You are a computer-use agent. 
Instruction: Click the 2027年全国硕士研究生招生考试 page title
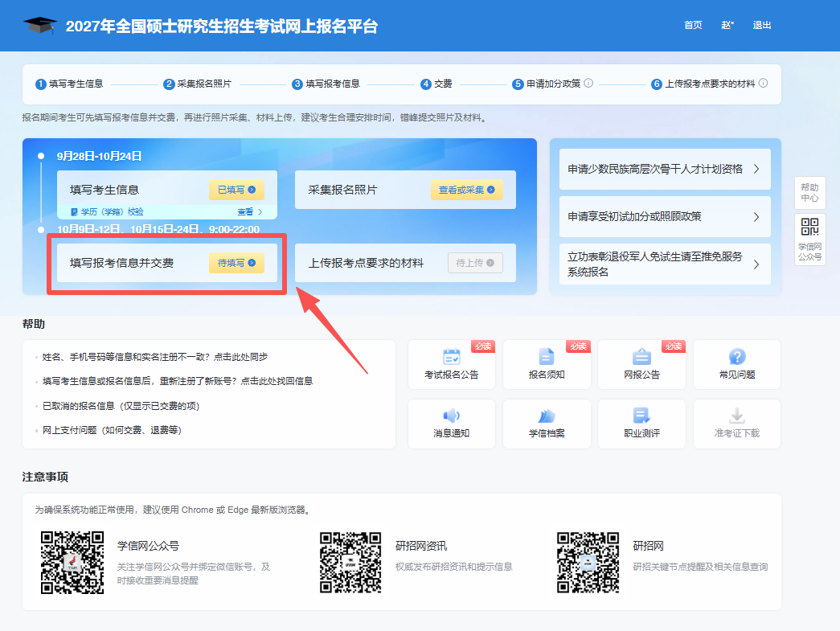[x=222, y=26]
